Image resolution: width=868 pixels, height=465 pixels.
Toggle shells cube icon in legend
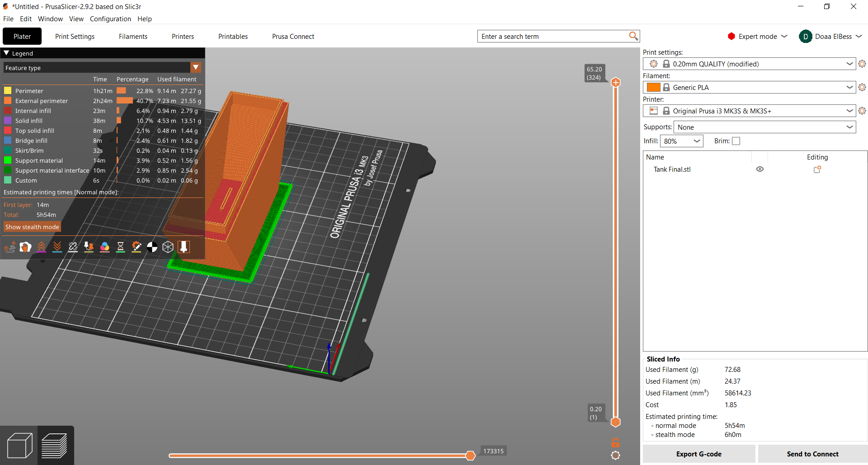tap(168, 247)
